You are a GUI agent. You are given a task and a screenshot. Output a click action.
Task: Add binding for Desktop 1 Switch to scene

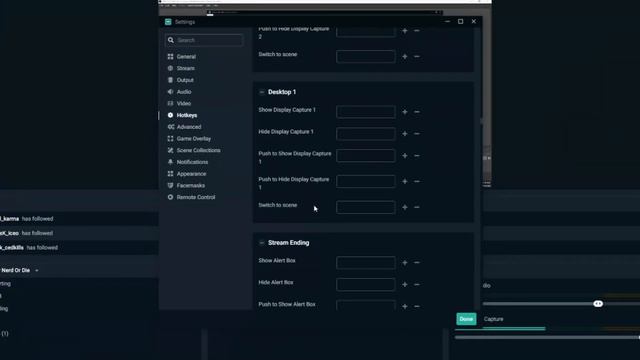[404, 207]
